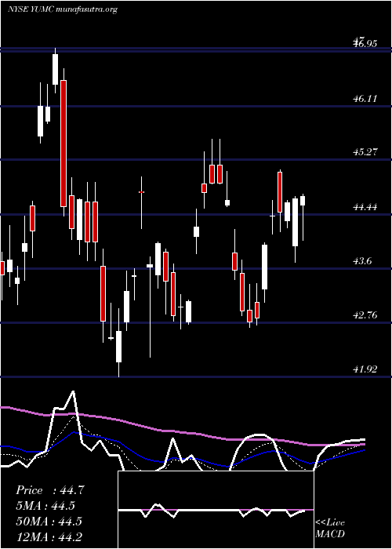Click the 50MA : 44.5 readout
The image size is (392, 549).
(49, 521)
